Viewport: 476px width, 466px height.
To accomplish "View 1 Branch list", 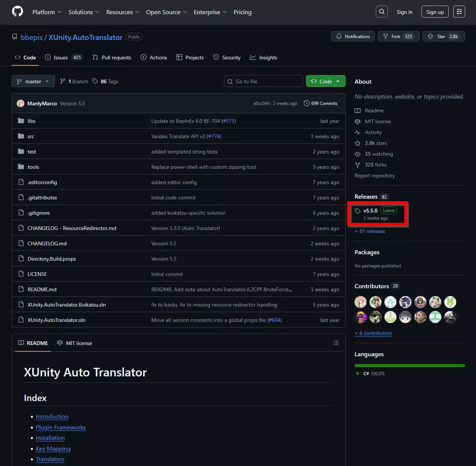I will pyautogui.click(x=74, y=81).
